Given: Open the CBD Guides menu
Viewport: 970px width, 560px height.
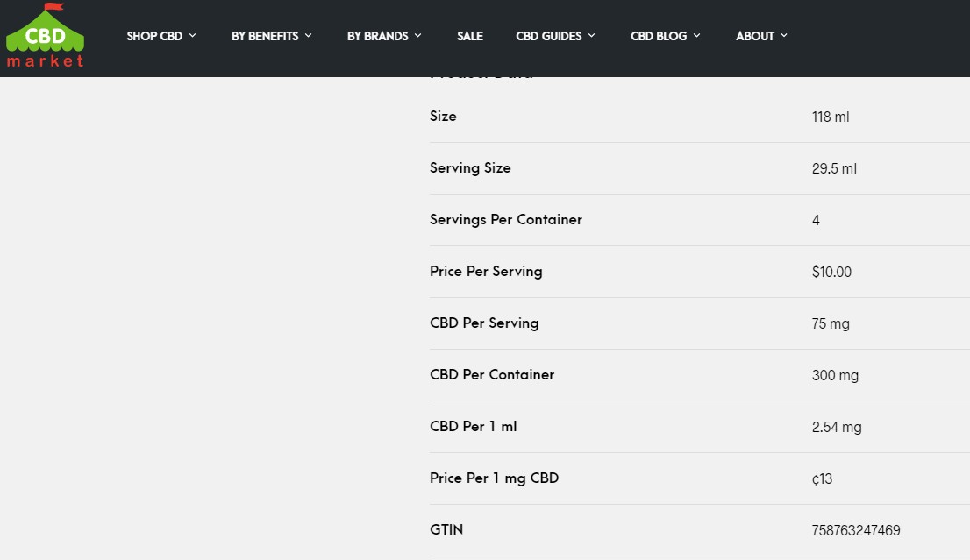Looking at the screenshot, I should pos(549,36).
